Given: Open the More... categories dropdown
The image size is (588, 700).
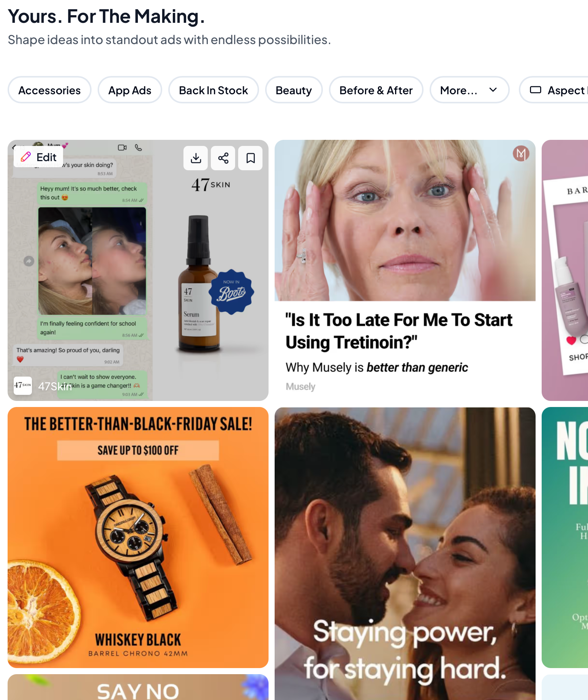Looking at the screenshot, I should (469, 90).
